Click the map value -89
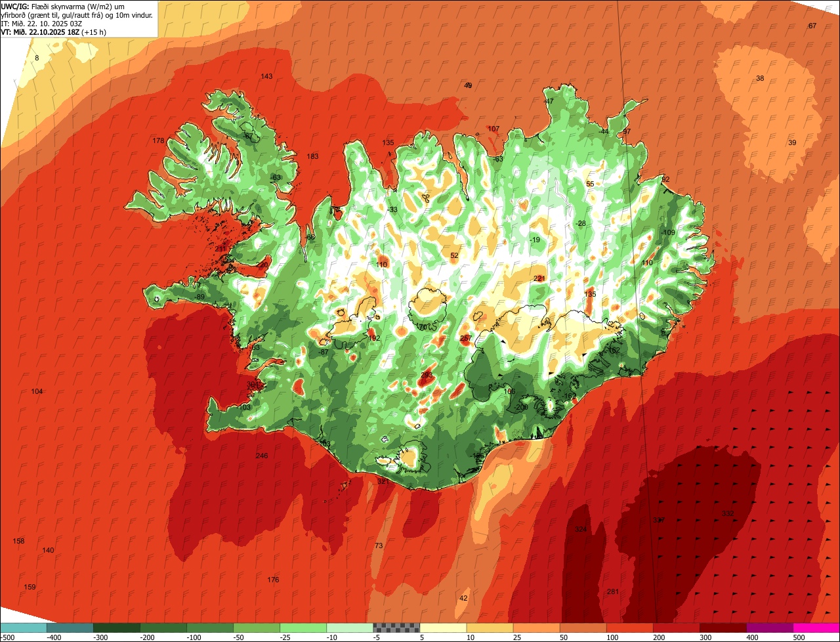 pyautogui.click(x=199, y=297)
